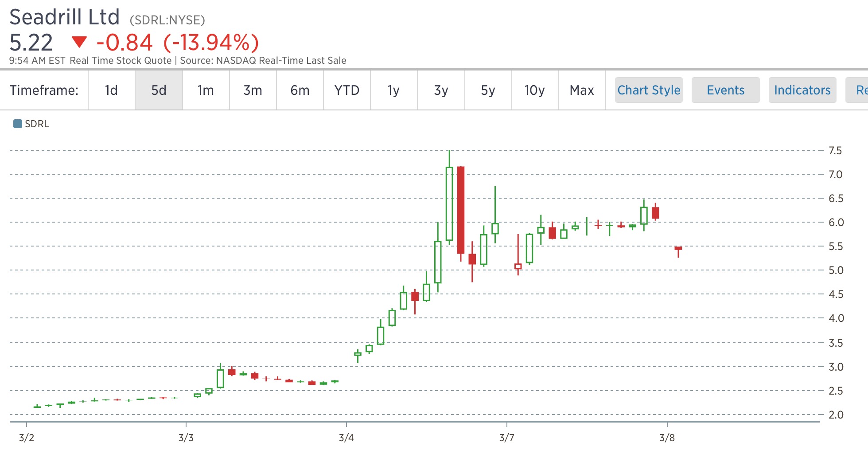Choose the 3m timeframe

(253, 90)
